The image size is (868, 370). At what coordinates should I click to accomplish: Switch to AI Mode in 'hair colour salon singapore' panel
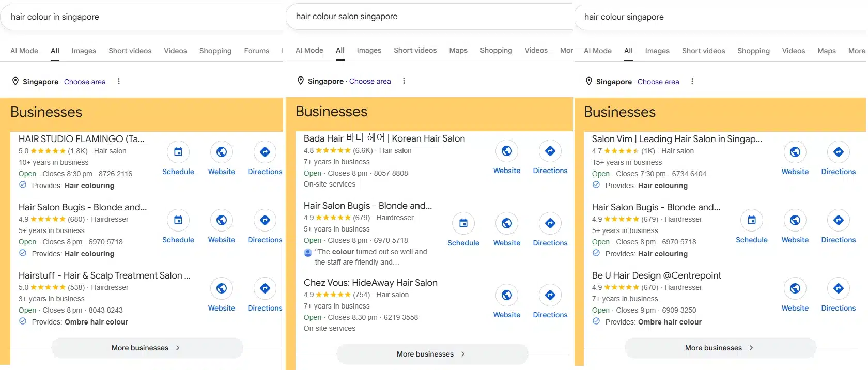click(x=309, y=50)
